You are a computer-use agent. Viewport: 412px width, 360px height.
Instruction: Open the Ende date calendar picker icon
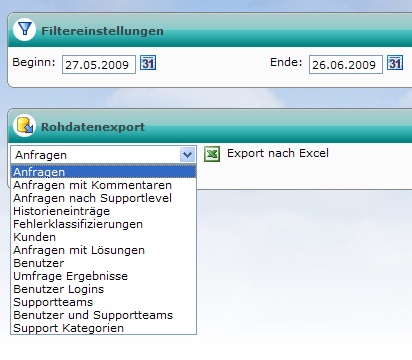pyautogui.click(x=395, y=63)
